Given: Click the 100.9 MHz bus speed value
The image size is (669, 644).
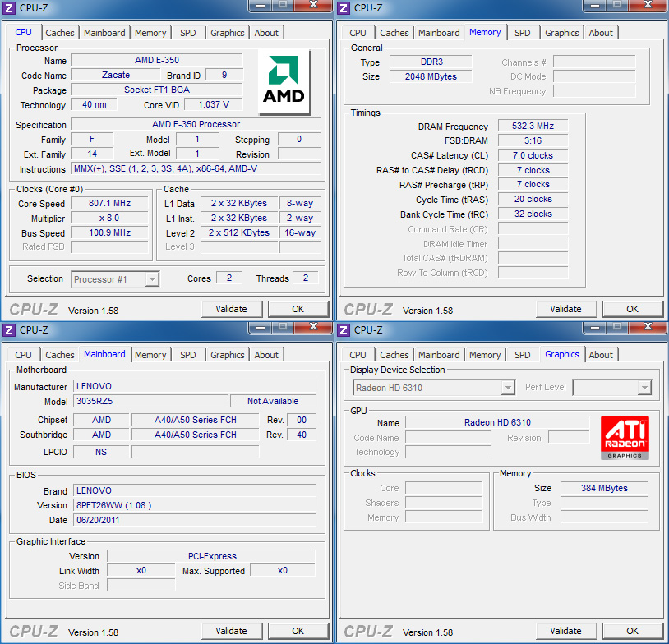Looking at the screenshot, I should click(x=109, y=232).
